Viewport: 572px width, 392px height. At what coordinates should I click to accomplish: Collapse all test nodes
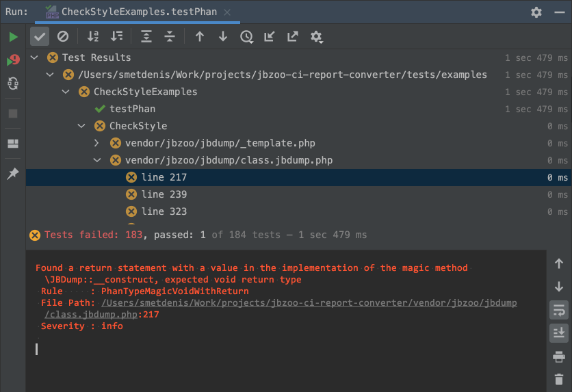170,36
